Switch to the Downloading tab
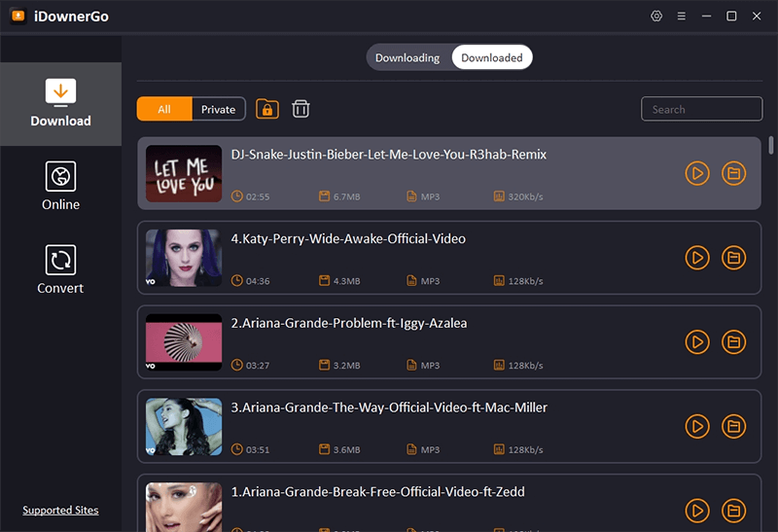 coord(407,57)
